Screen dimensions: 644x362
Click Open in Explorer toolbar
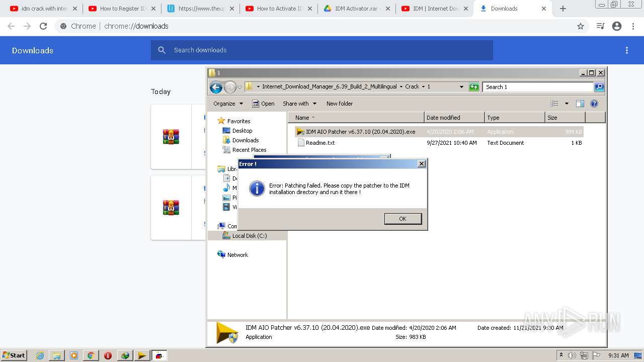(x=263, y=104)
